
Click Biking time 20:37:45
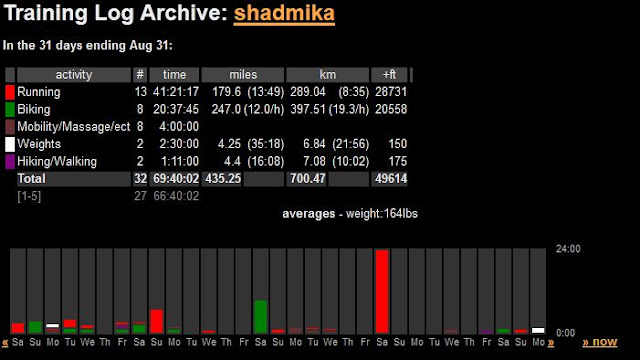click(x=176, y=109)
